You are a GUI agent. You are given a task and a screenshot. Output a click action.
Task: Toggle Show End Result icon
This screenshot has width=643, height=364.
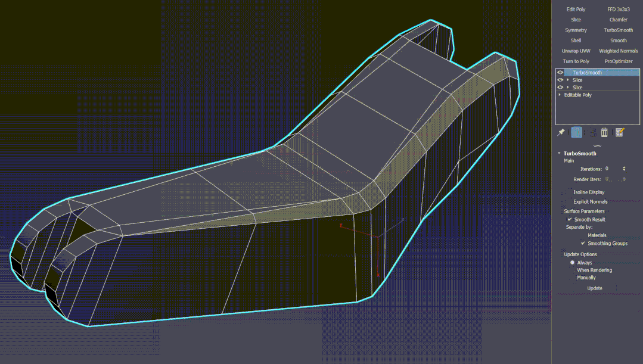tap(576, 132)
